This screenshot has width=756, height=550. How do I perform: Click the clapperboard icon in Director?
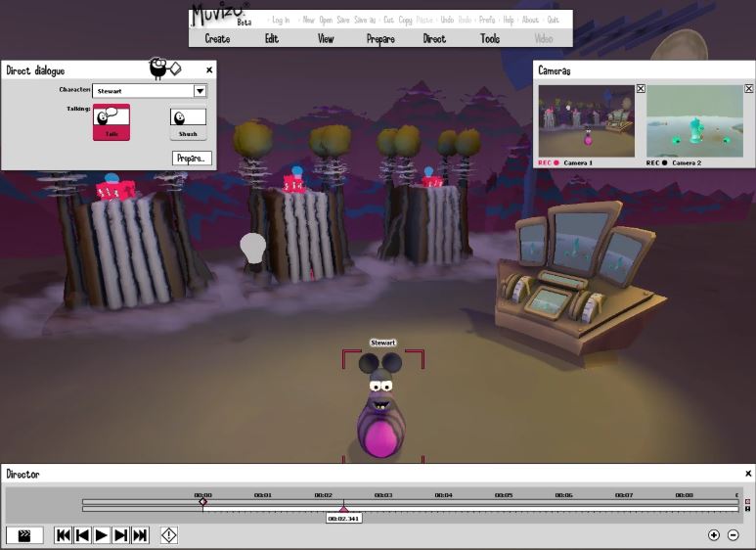(x=24, y=535)
